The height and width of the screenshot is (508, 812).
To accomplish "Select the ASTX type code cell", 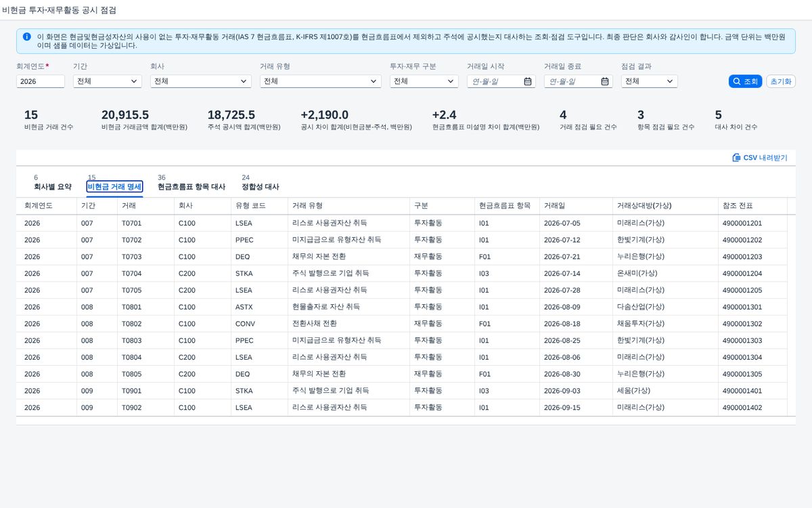I will (x=244, y=307).
